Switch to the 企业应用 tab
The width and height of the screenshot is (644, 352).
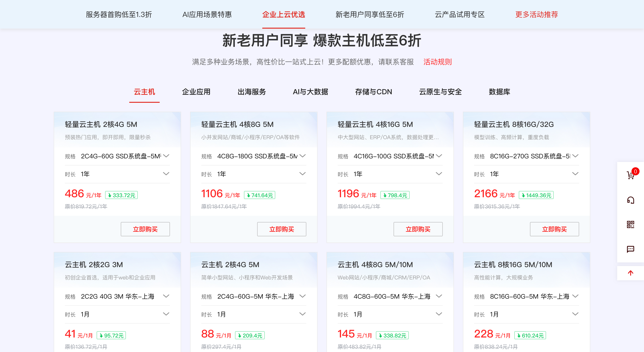tap(196, 92)
